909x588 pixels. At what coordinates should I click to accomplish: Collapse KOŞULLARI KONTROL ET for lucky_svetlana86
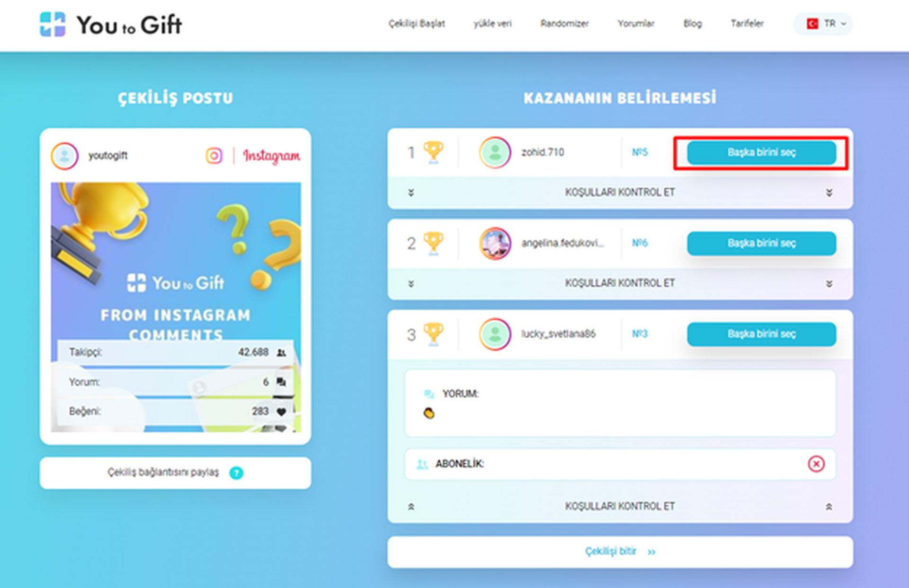(619, 506)
